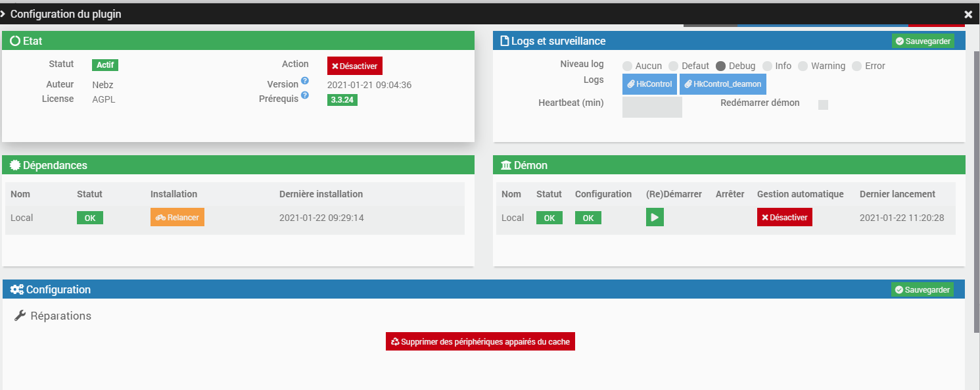Image resolution: width=980 pixels, height=390 pixels.
Task: Deactivate the plugin in the Etat panel
Action: [x=355, y=66]
